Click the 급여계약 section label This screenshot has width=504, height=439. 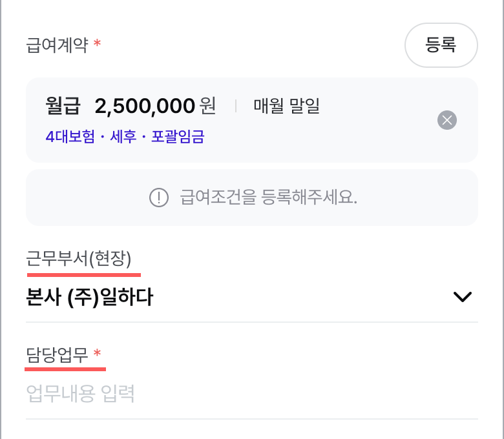coord(58,45)
